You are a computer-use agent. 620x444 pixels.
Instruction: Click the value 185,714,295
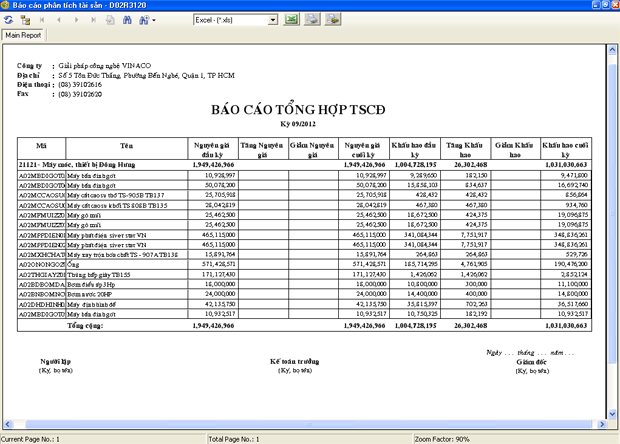420,264
